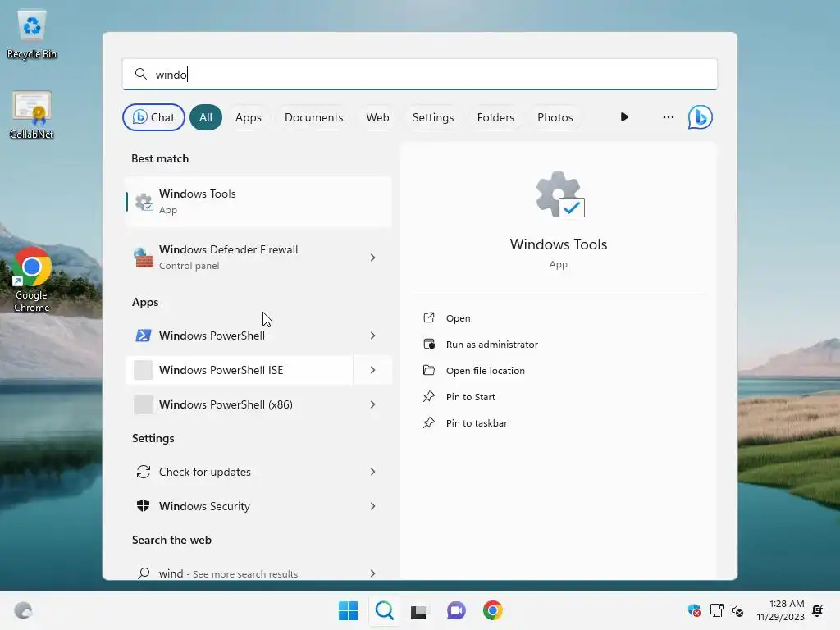Click the network tray icon

coord(716,610)
